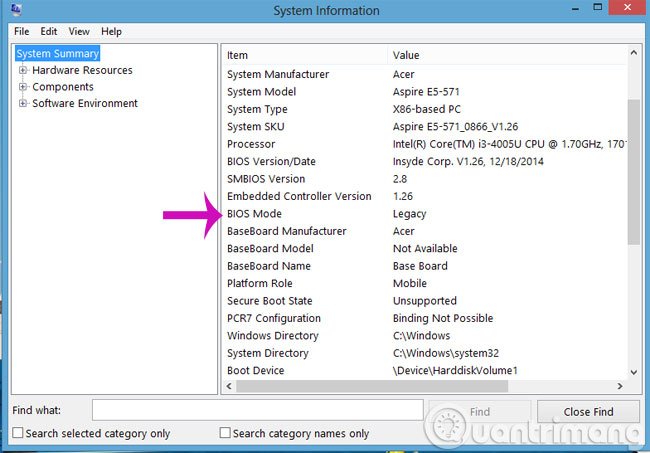Open the Help menu
This screenshot has width=650, height=453.
pyautogui.click(x=111, y=31)
